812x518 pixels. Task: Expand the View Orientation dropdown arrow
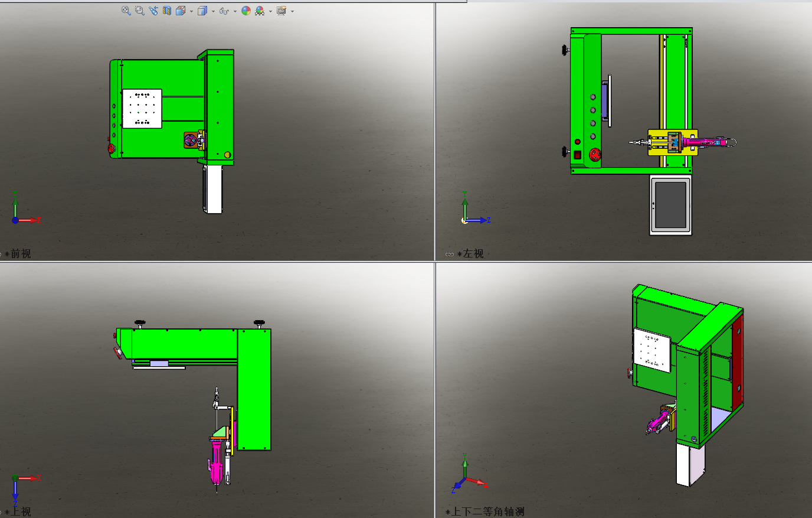pyautogui.click(x=191, y=11)
